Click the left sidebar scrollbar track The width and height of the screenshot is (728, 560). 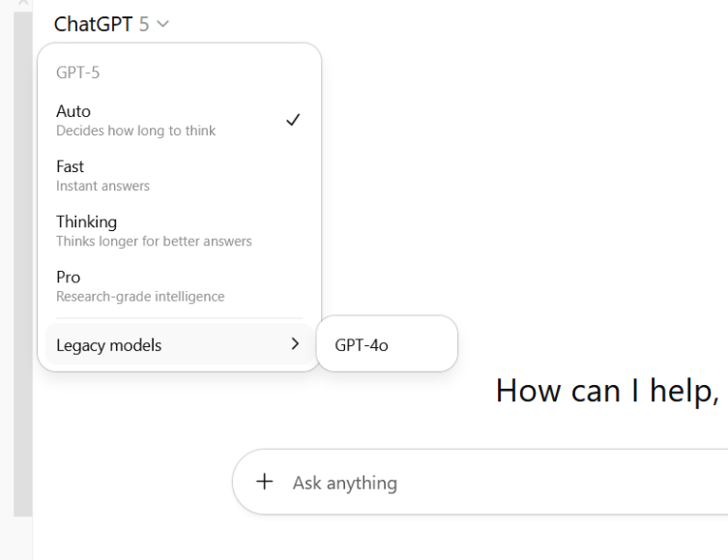[22, 290]
